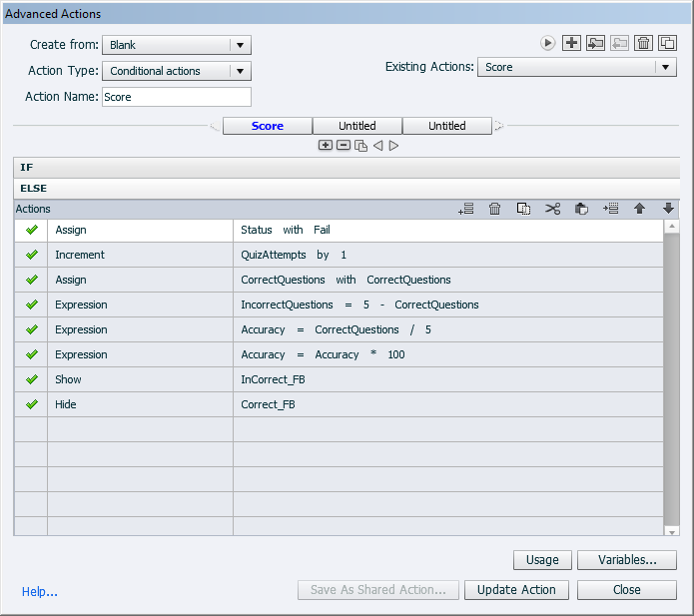Create a new action with the plus icon
The image size is (694, 616).
(x=572, y=43)
